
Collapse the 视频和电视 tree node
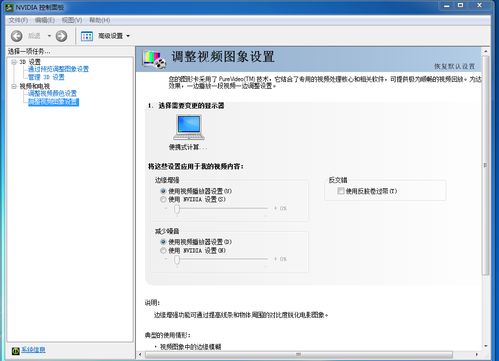click(x=14, y=86)
